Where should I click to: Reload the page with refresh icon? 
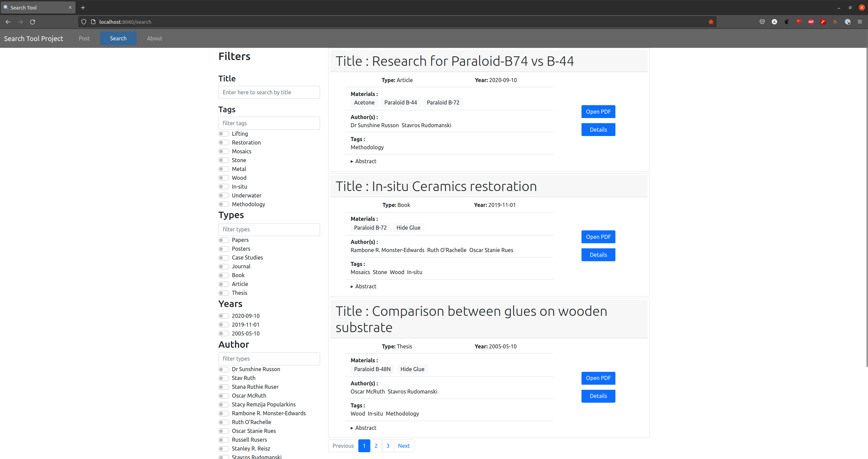coord(33,22)
